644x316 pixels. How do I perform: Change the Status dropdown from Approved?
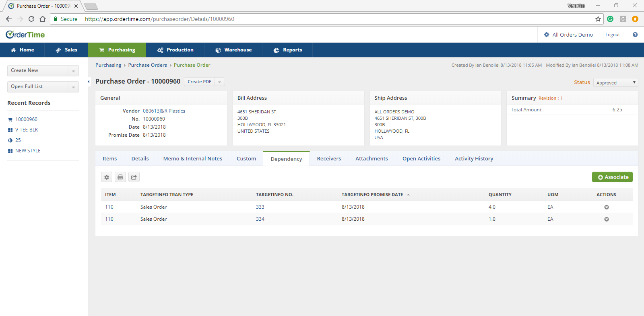[x=616, y=82]
